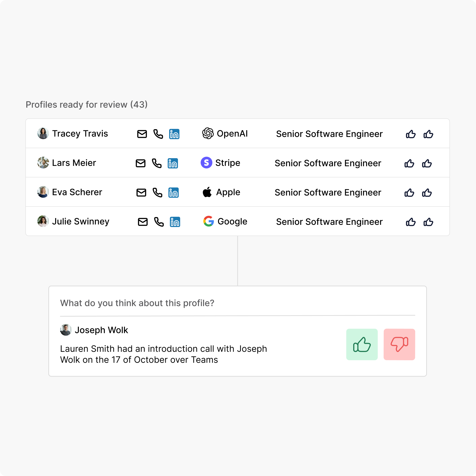
Task: Click Joseph Wolk's profile picture
Action: point(65,330)
